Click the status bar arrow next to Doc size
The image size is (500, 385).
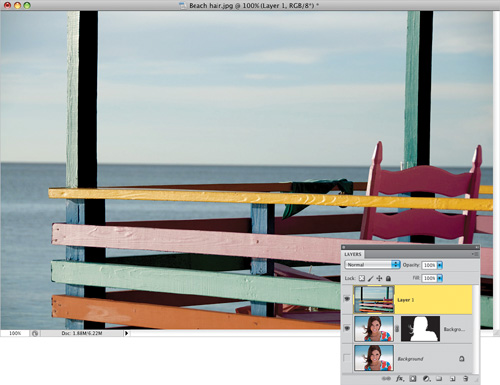click(x=126, y=333)
